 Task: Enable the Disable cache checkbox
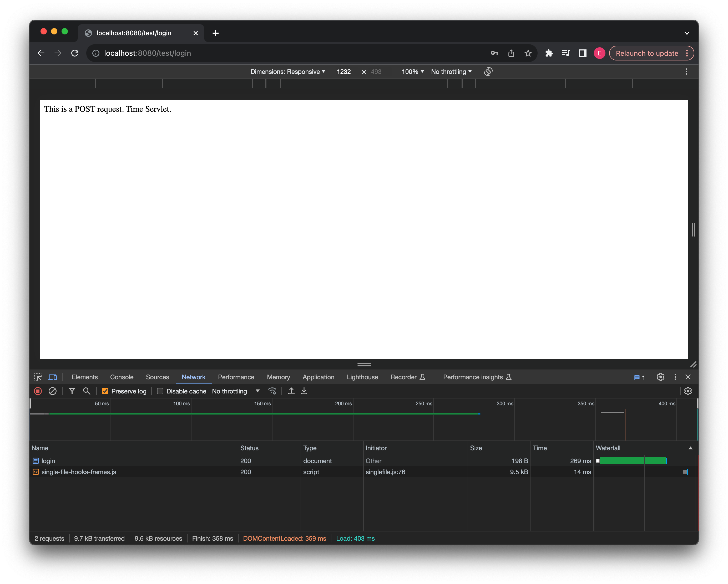160,391
